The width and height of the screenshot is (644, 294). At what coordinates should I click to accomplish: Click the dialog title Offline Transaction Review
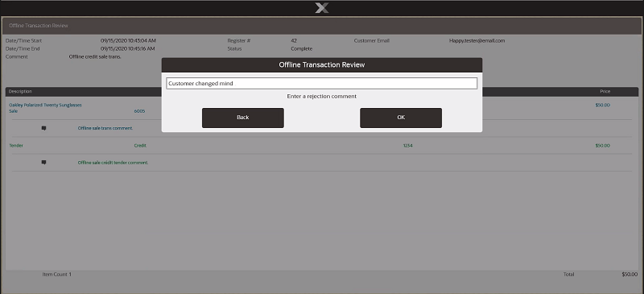(321, 65)
